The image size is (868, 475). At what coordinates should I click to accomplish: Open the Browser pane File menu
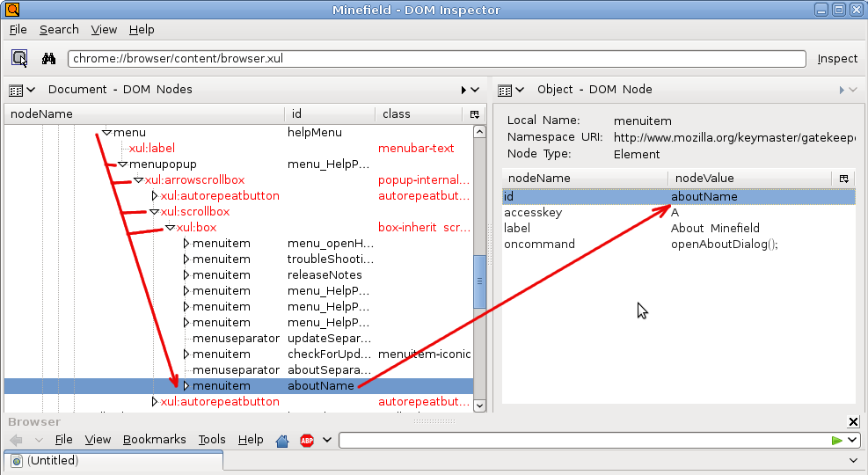click(63, 440)
